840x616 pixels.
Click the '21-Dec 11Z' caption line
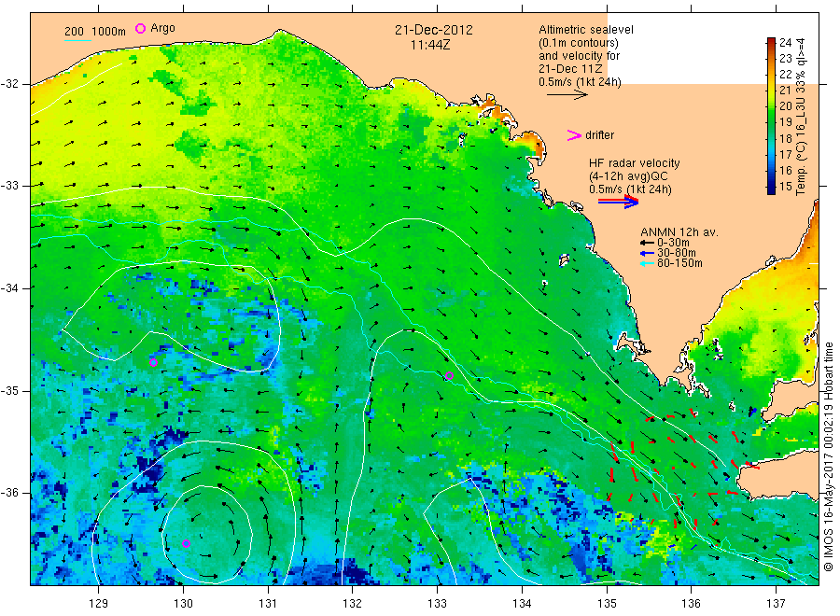click(570, 69)
